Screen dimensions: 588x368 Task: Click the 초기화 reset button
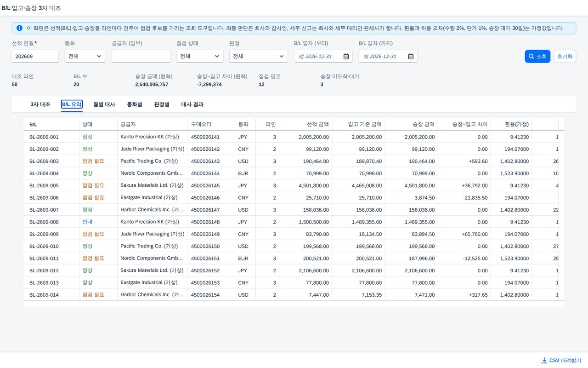[x=565, y=56]
